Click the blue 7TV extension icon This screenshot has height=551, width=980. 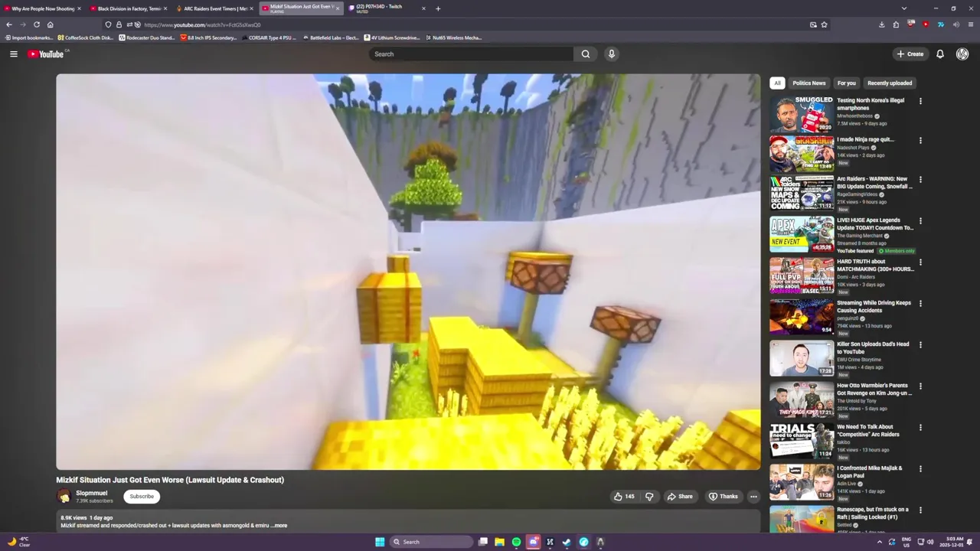click(x=940, y=24)
